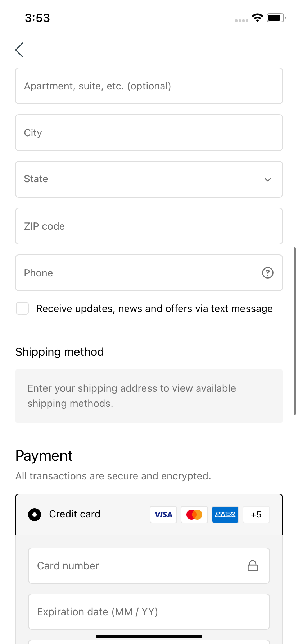298x644 pixels.
Task: Tap the State dropdown chevron arrow
Action: click(267, 180)
